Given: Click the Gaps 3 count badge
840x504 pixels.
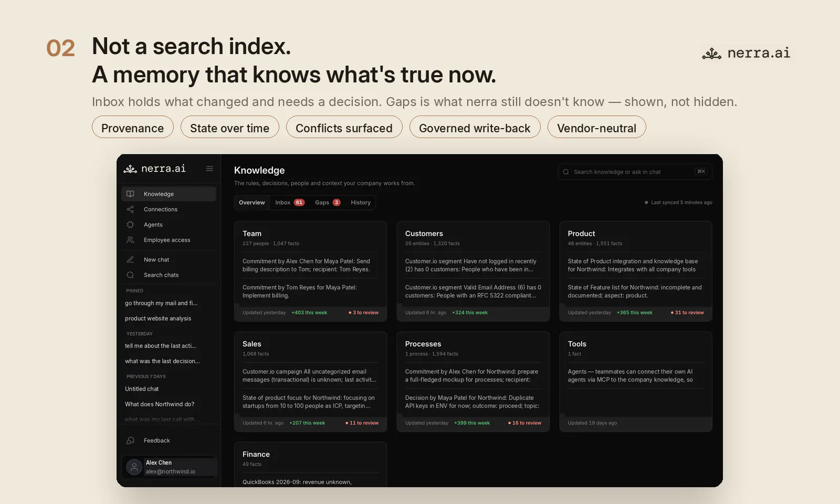Looking at the screenshot, I should 337,203.
